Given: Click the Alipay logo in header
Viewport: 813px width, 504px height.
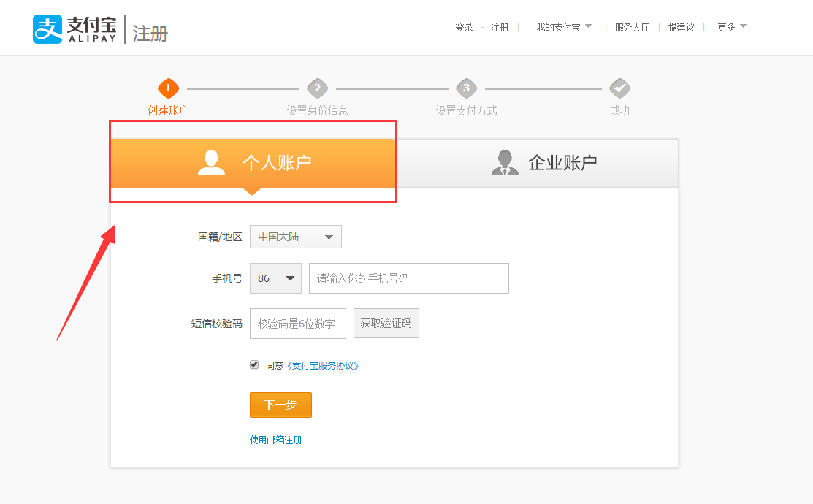Looking at the screenshot, I should coord(75,29).
